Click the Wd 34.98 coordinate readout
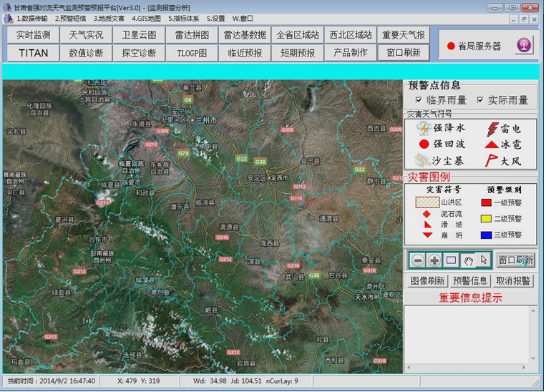Screen dimensions: 546x392 coord(210,381)
